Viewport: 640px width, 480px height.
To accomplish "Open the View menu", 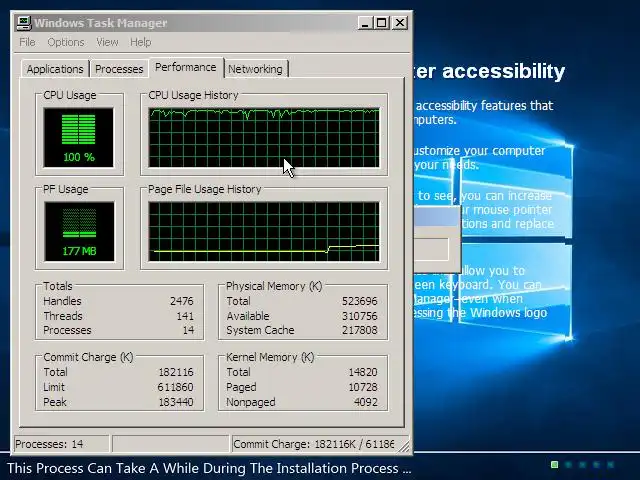I will (x=107, y=42).
